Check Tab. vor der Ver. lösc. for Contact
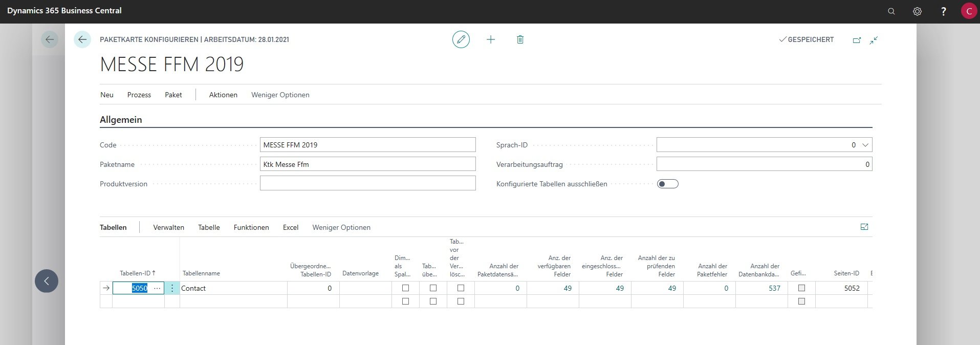 pyautogui.click(x=461, y=288)
